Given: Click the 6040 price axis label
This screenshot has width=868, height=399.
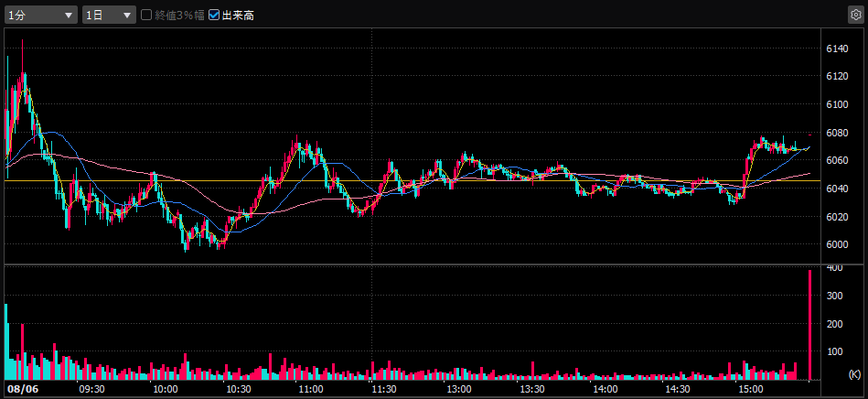Looking at the screenshot, I should point(837,189).
